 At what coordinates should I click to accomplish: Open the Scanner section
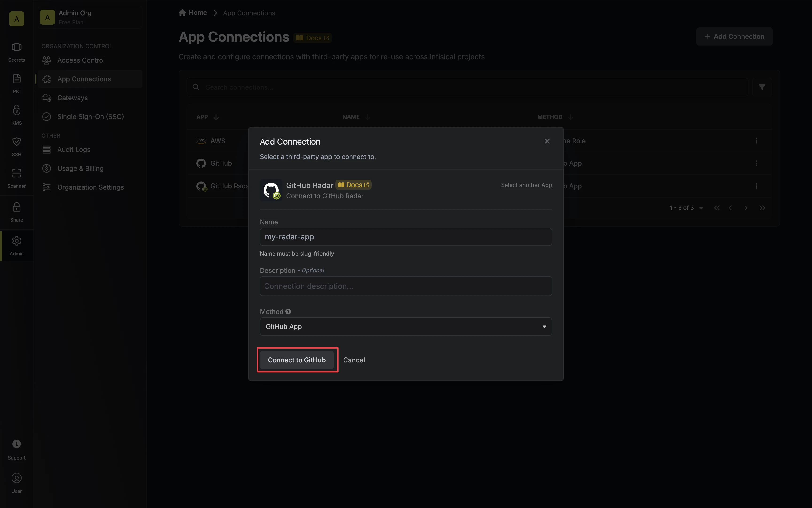pyautogui.click(x=16, y=179)
